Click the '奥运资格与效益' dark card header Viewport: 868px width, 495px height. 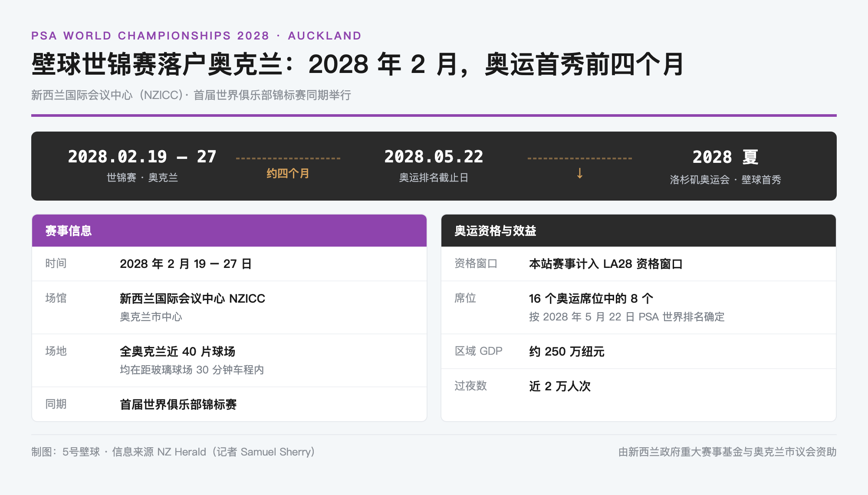click(x=638, y=231)
